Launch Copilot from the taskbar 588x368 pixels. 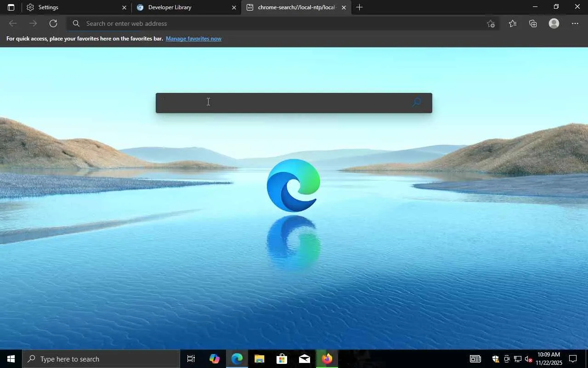point(214,359)
